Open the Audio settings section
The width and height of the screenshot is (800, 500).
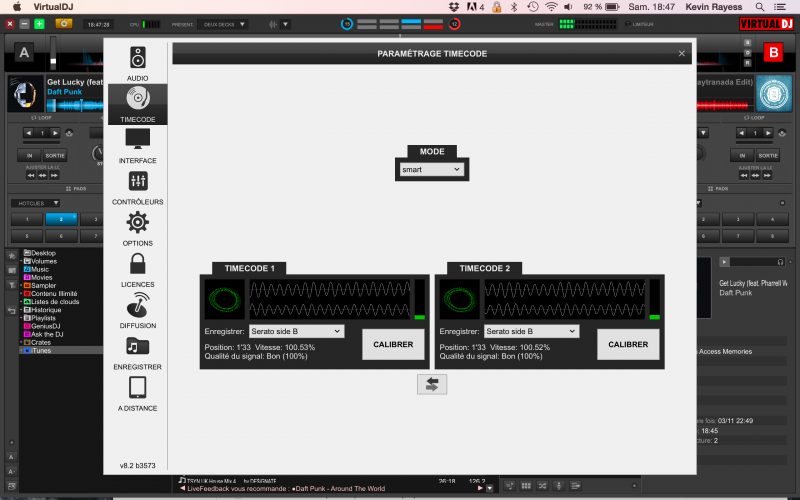coord(137,64)
